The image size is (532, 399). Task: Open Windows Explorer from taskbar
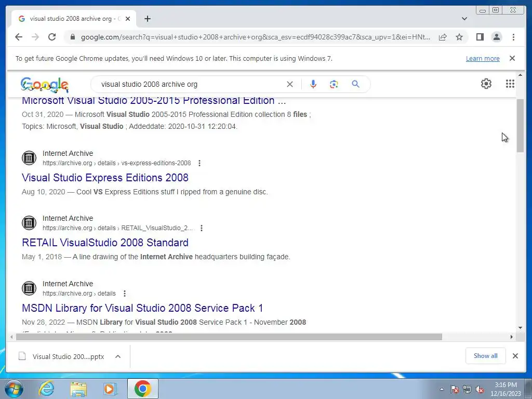point(78,389)
